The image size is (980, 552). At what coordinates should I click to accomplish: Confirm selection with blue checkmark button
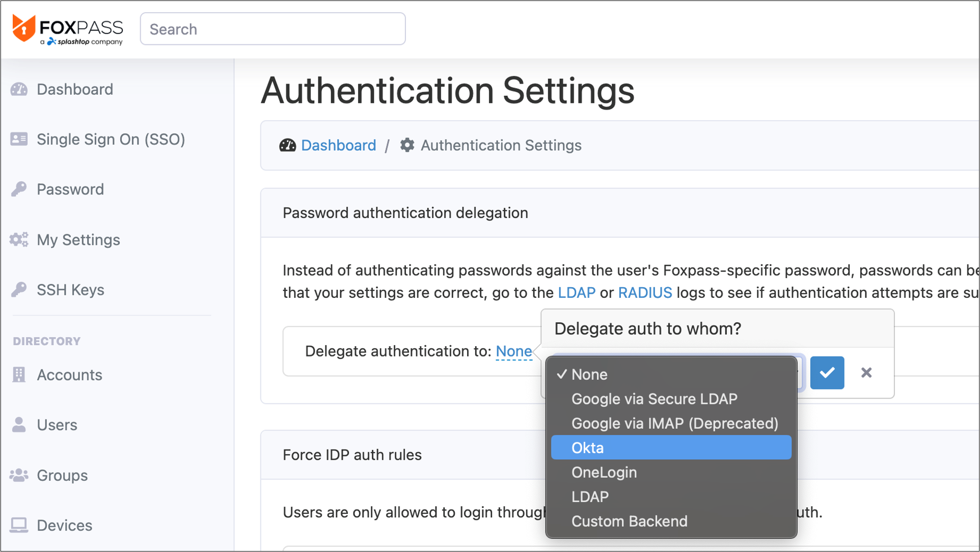point(827,373)
